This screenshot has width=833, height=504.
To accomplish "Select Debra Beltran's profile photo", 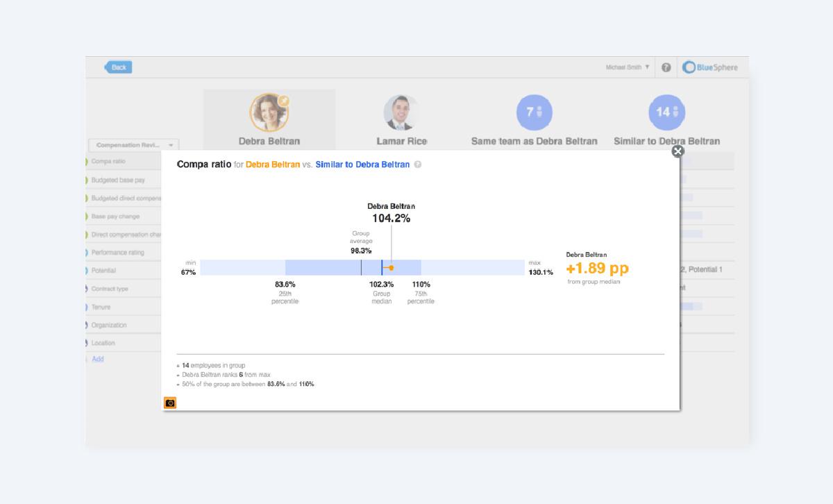I will click(x=269, y=112).
